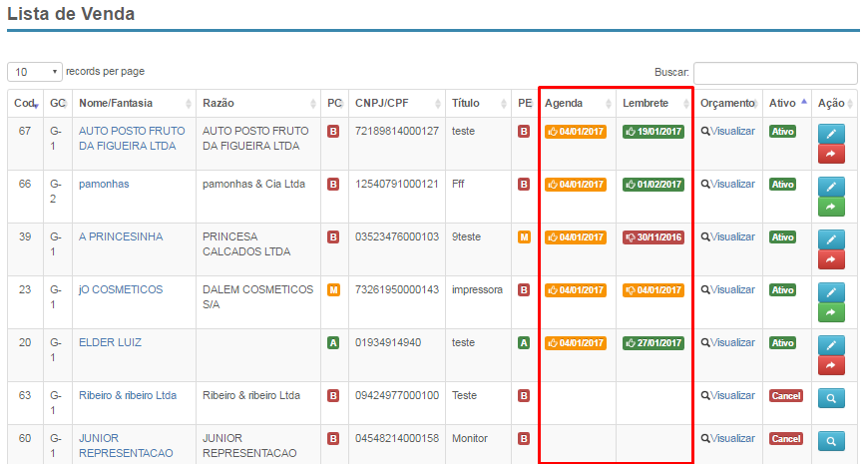
Task: Click the green 19/01/2017 reminder badge
Action: 652,132
